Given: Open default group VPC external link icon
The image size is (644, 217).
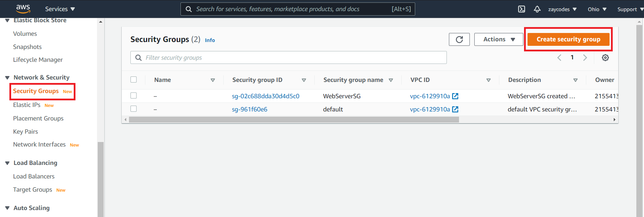Looking at the screenshot, I should pyautogui.click(x=455, y=109).
